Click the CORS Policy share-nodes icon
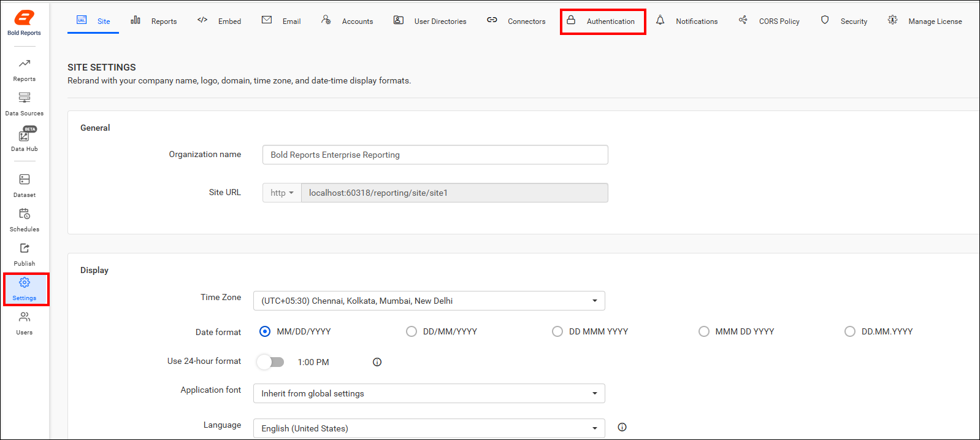Image resolution: width=980 pixels, height=440 pixels. click(743, 20)
